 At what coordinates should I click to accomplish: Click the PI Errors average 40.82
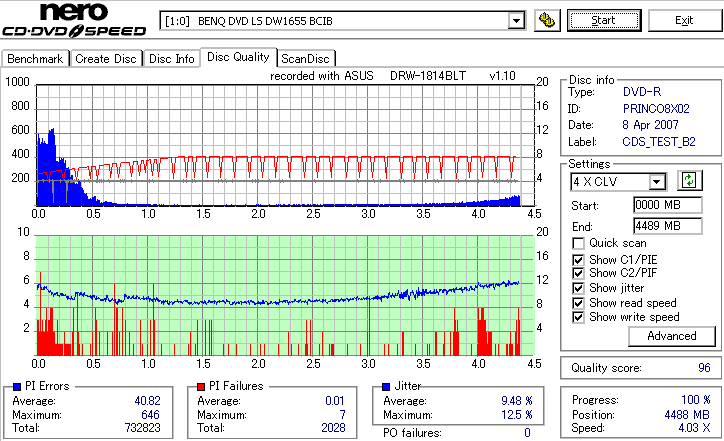[147, 401]
